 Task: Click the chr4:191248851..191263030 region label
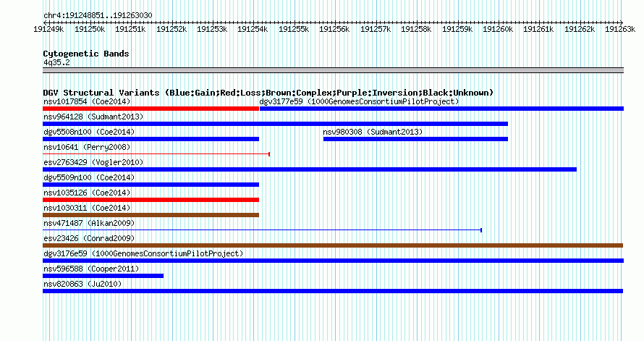click(98, 15)
